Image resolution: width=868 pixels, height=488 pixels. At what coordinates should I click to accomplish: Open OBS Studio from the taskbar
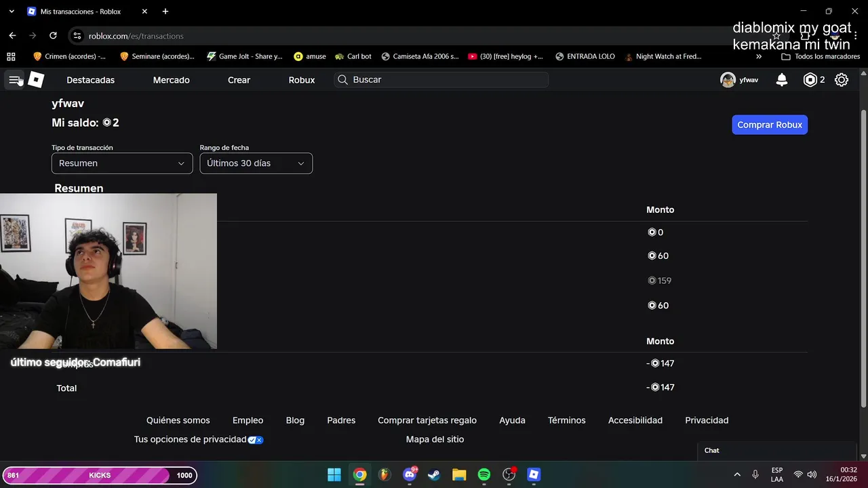click(509, 474)
